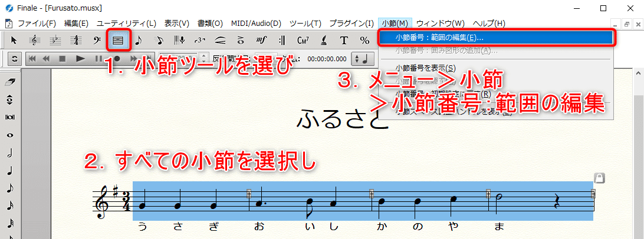The image size is (644, 239).
Task: Select the Repeat barline tool
Action: click(x=282, y=40)
